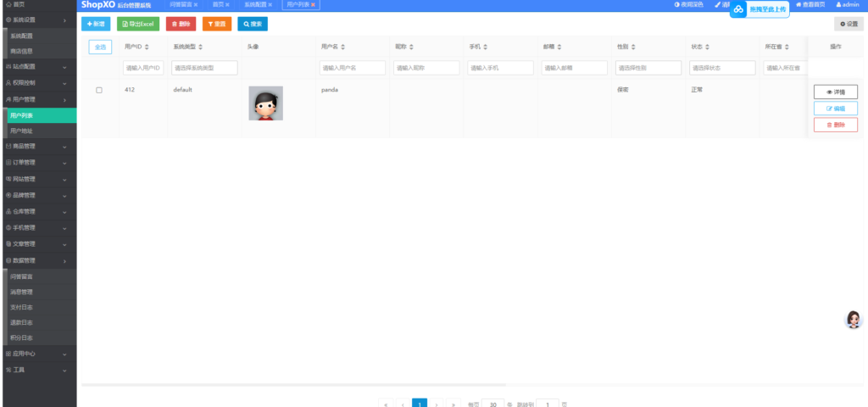Click the red 删除 toolbar button
Screen dimensions: 868x407
click(x=181, y=24)
